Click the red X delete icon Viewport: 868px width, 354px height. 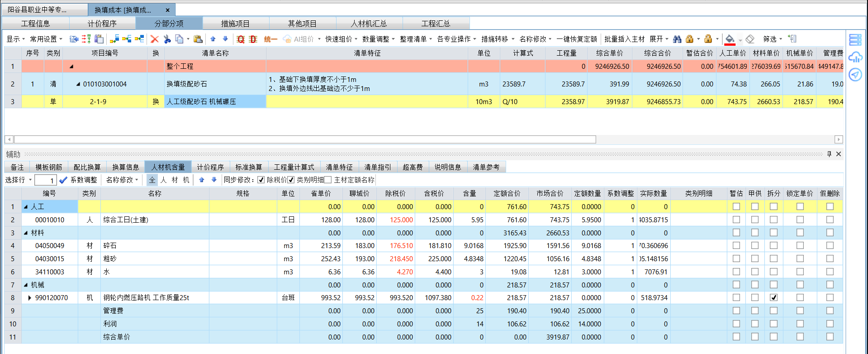pos(155,39)
